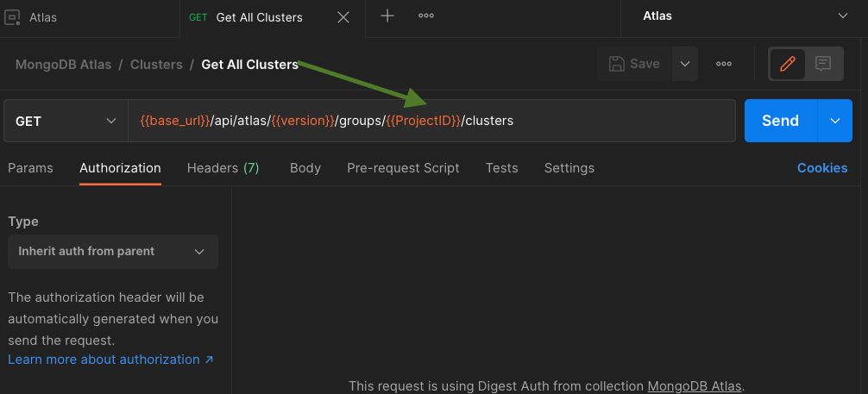This screenshot has height=394, width=868.
Task: Expand the Save options arrow
Action: [x=685, y=64]
